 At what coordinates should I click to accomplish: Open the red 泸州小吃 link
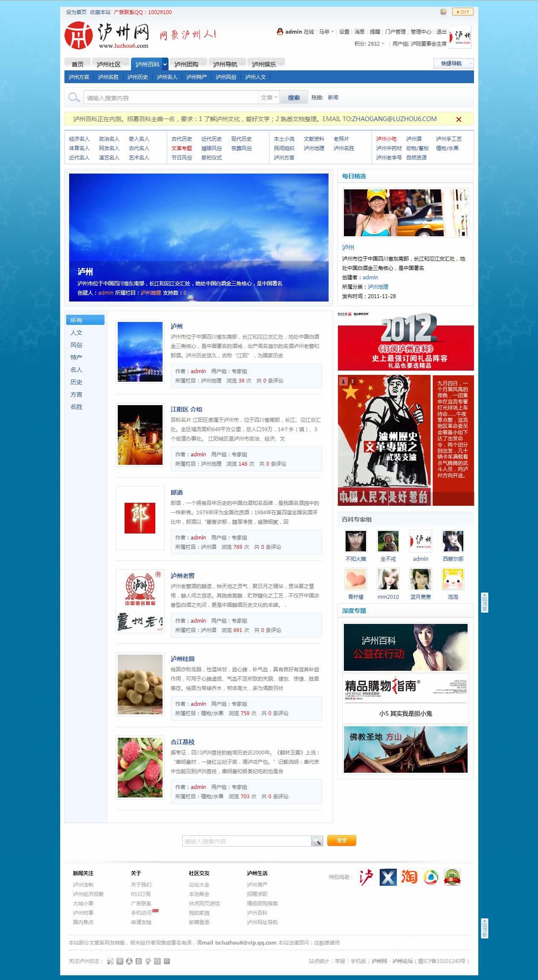click(387, 139)
